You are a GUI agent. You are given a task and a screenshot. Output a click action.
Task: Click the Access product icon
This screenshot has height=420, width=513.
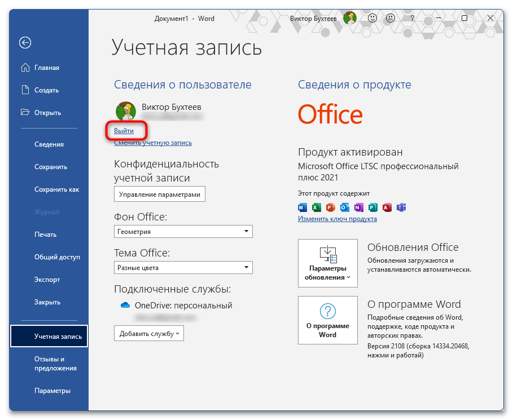(387, 207)
